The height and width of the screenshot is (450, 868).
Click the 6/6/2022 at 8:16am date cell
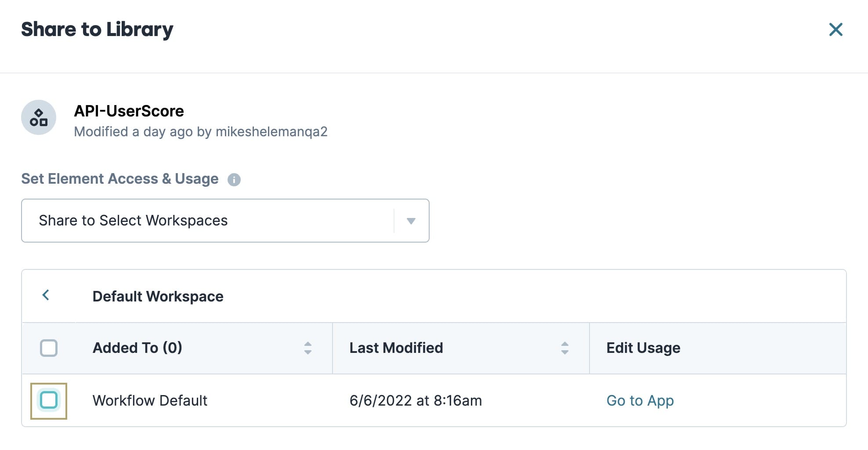[416, 400]
